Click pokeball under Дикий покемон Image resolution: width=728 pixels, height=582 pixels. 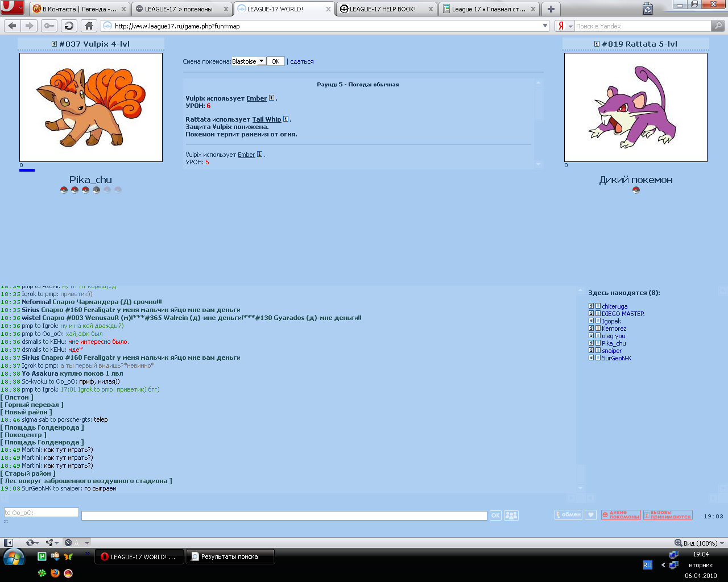(x=636, y=190)
